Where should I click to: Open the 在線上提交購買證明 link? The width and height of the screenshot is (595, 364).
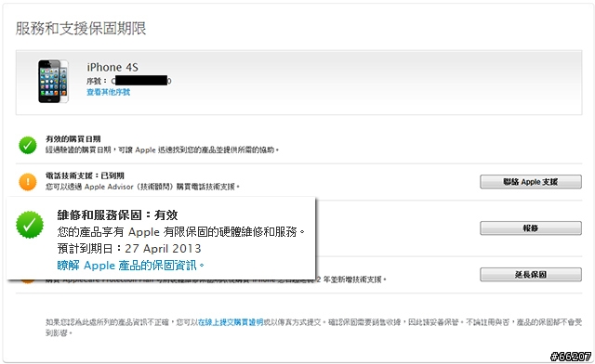(231, 322)
